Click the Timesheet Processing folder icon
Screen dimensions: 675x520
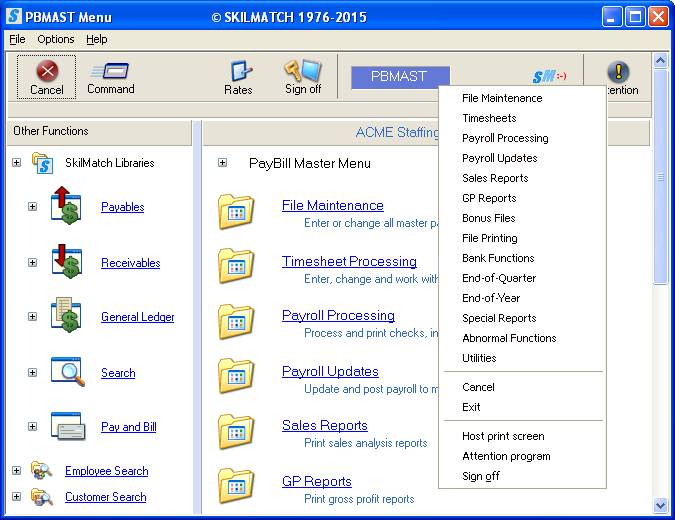(x=236, y=266)
